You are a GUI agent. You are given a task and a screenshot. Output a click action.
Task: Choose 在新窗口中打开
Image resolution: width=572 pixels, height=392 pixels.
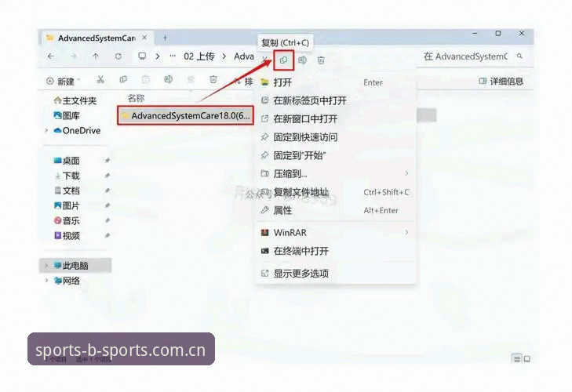336,119
